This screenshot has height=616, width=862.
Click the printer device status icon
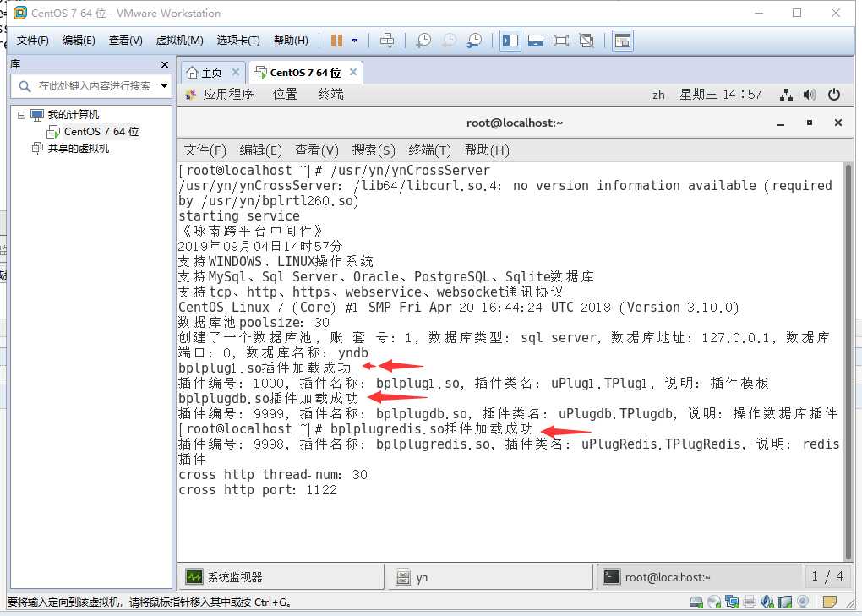point(749,602)
